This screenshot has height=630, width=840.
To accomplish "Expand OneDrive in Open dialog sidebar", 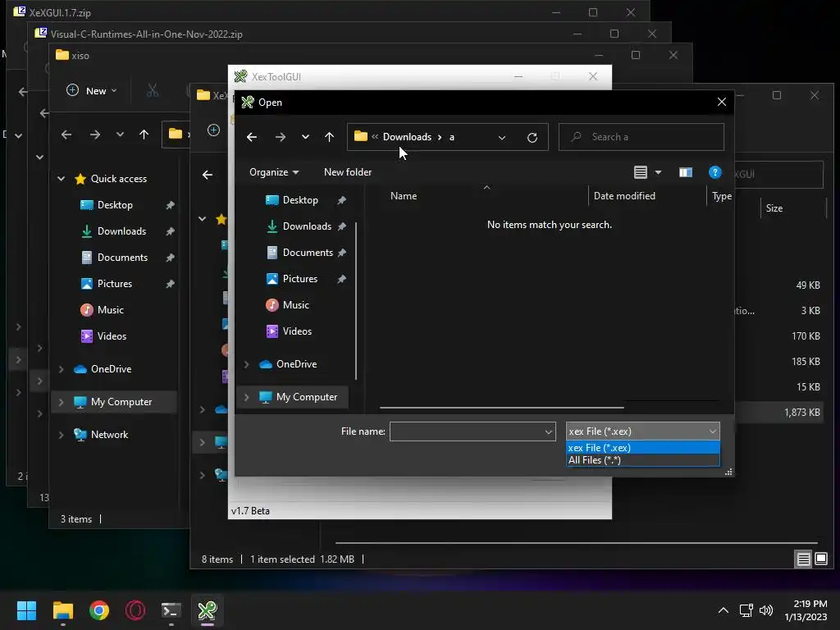I will [246, 364].
